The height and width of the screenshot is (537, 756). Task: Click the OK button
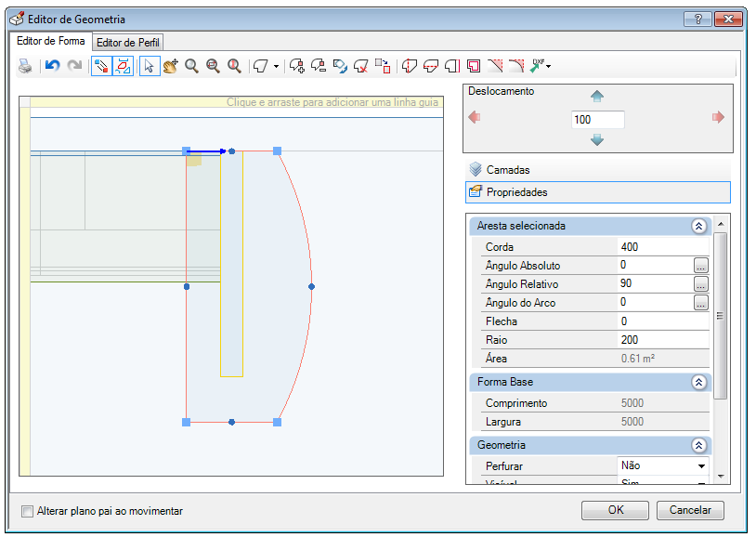[615, 510]
